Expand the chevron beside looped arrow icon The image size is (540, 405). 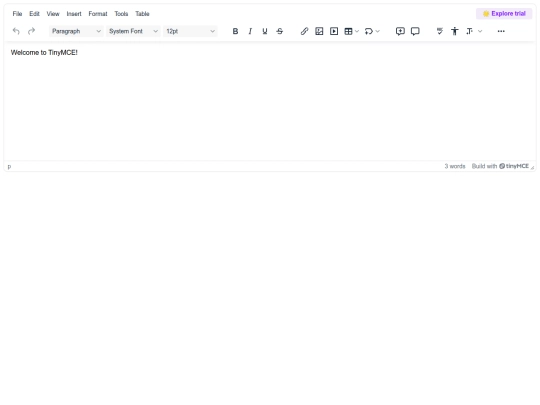[377, 31]
